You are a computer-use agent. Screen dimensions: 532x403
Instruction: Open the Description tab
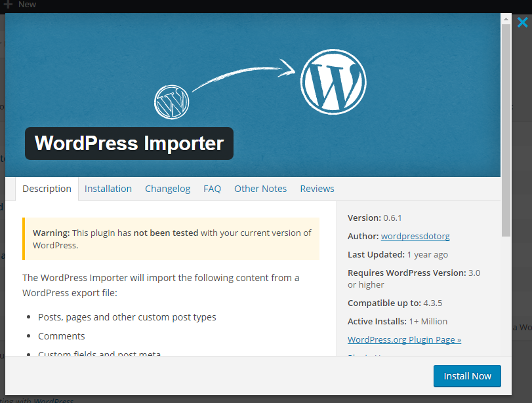pyautogui.click(x=47, y=189)
